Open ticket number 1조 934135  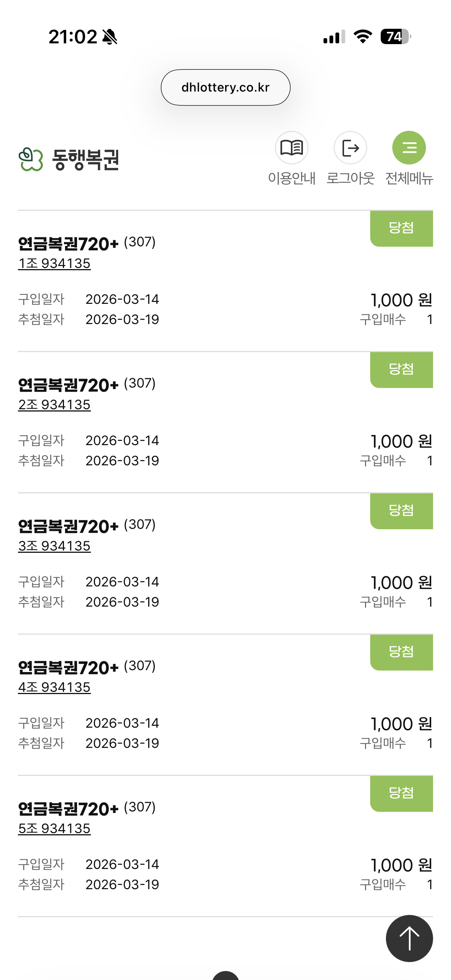click(x=55, y=263)
